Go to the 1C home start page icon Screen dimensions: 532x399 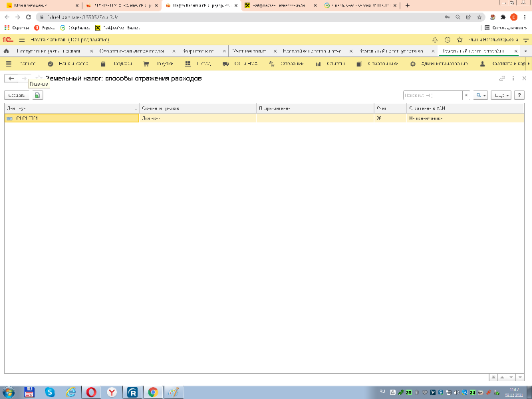pyautogui.click(x=6, y=51)
